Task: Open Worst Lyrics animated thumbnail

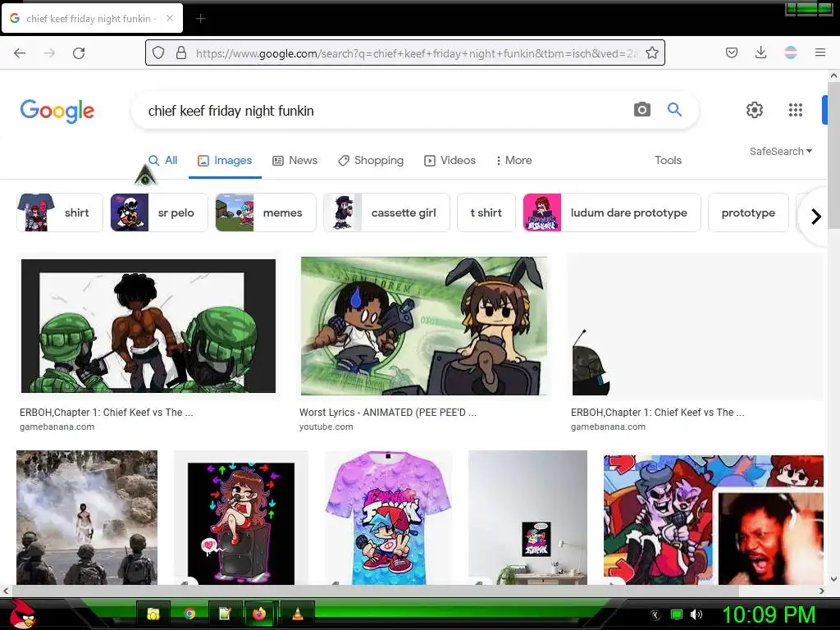Action: (x=424, y=326)
